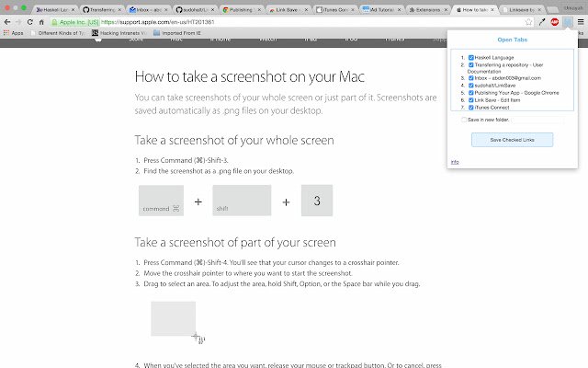
Task: Close the How to take tab
Action: tap(492, 10)
